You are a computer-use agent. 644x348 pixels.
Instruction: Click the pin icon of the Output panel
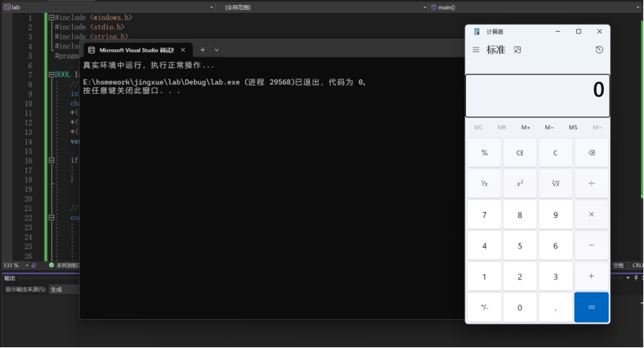636,278
